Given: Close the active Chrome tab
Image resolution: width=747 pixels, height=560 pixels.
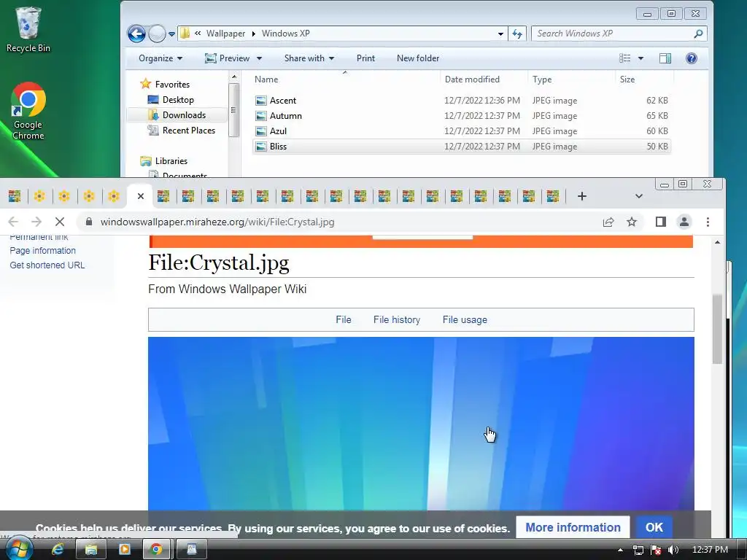Looking at the screenshot, I should [x=141, y=196].
